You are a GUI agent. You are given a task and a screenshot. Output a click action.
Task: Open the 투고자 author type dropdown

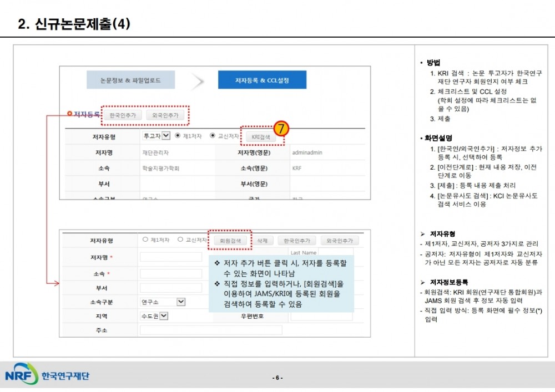tap(156, 136)
